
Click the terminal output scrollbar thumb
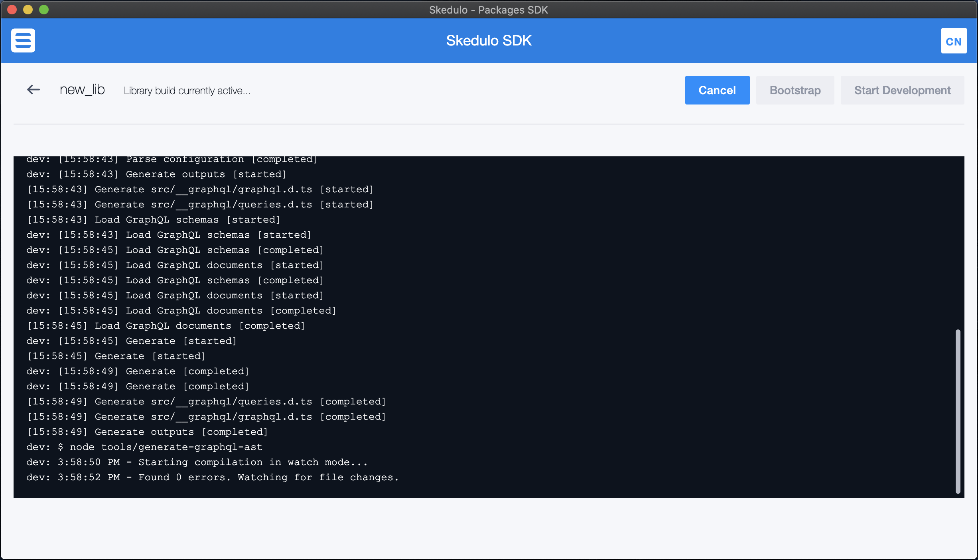coord(958,411)
